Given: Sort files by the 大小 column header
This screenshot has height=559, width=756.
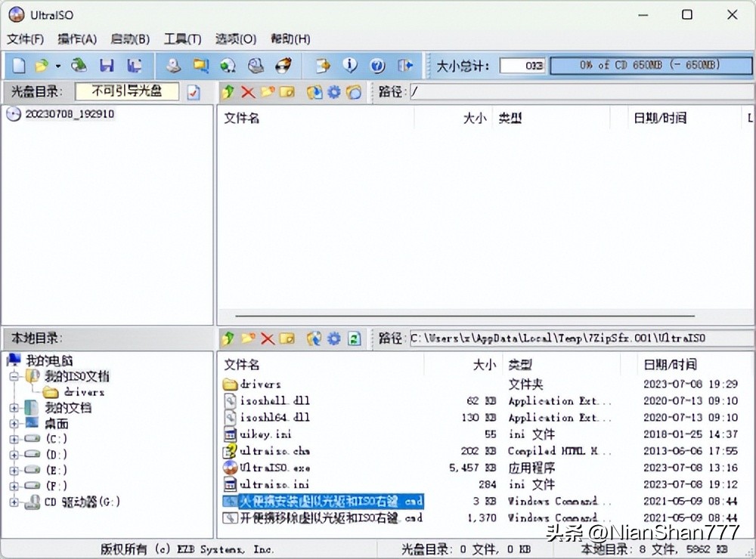Looking at the screenshot, I should (x=485, y=364).
